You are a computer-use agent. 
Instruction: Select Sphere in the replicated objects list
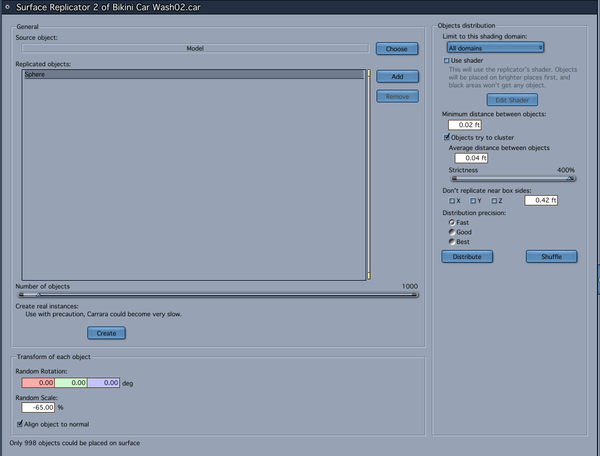pyautogui.click(x=194, y=74)
